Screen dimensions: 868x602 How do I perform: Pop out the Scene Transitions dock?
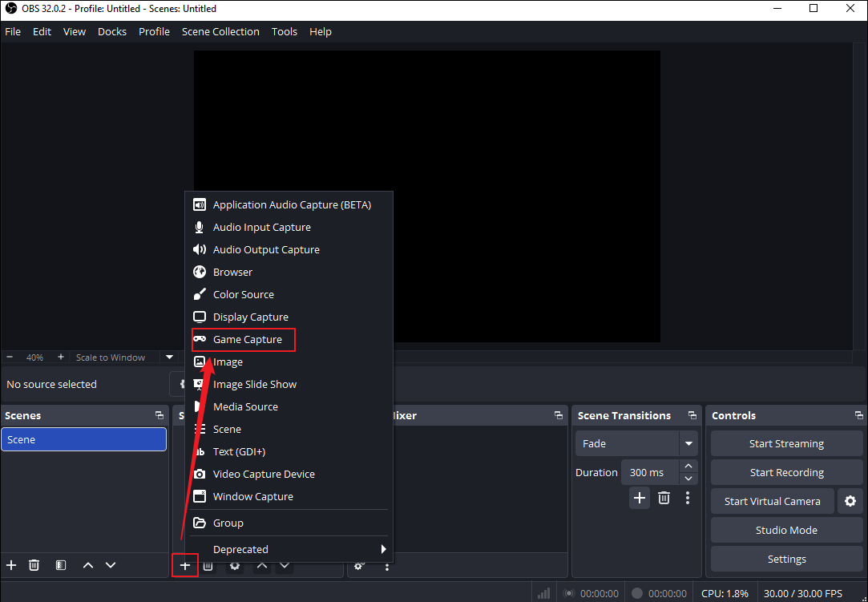point(691,414)
